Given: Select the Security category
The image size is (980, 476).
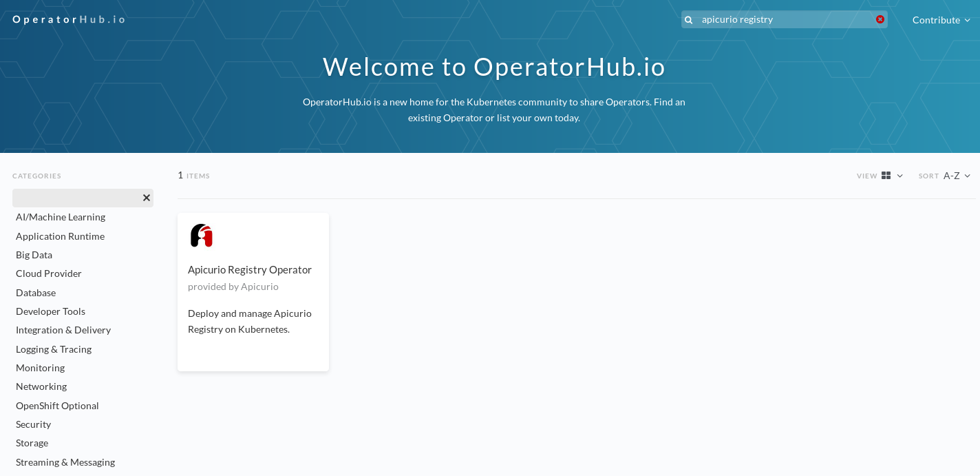Looking at the screenshot, I should coord(33,424).
